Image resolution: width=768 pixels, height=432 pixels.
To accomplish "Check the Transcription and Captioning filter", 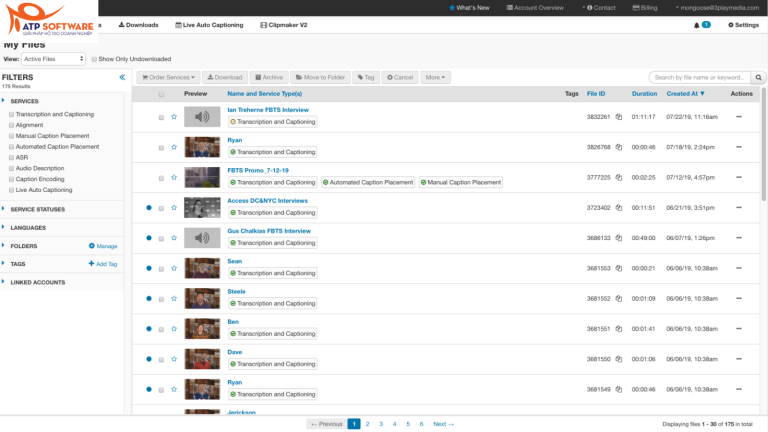I will point(11,114).
